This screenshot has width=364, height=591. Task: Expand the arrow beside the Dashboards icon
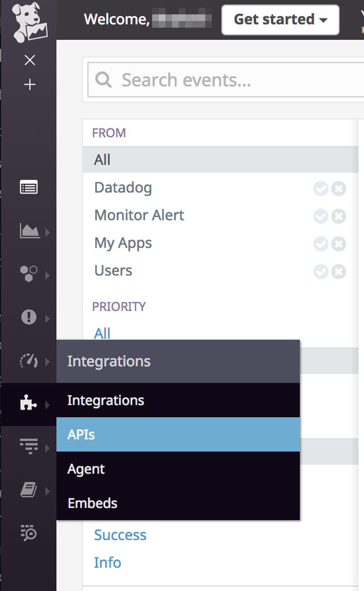[47, 233]
